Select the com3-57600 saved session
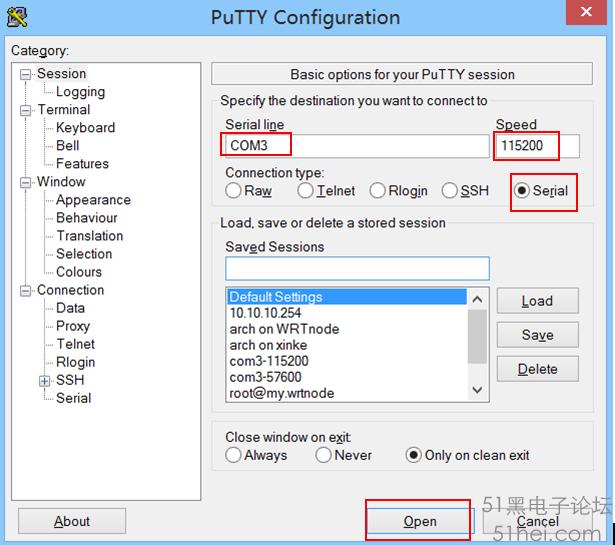The image size is (615, 545). (x=347, y=377)
